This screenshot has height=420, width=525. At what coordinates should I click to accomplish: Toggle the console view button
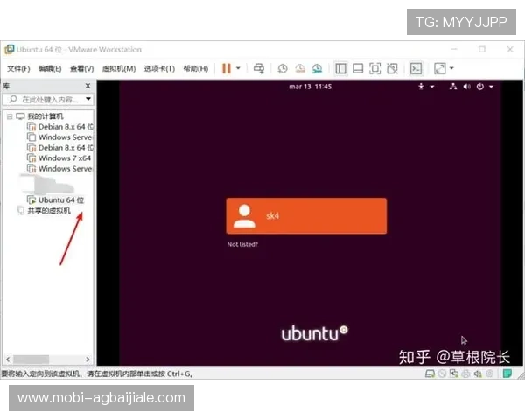pyautogui.click(x=416, y=68)
